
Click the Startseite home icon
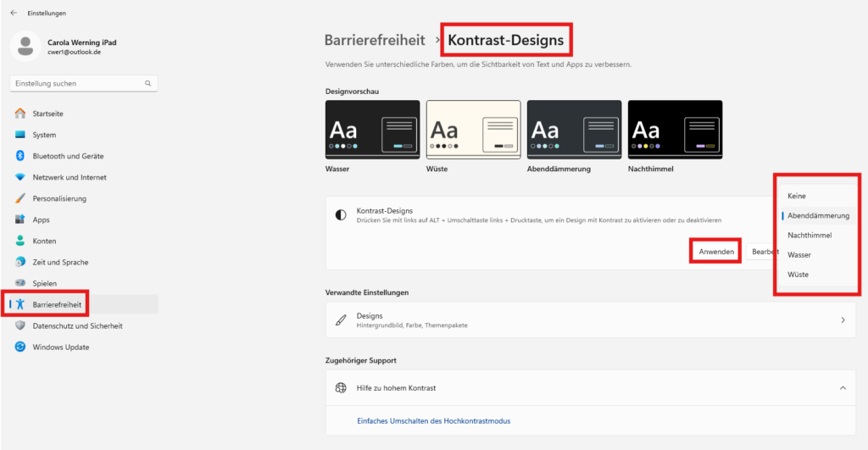[x=20, y=114]
